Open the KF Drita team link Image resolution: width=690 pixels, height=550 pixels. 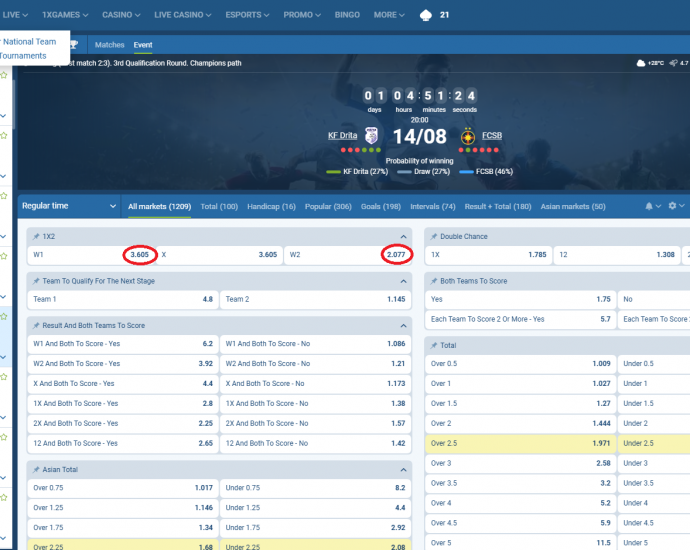pyautogui.click(x=342, y=136)
